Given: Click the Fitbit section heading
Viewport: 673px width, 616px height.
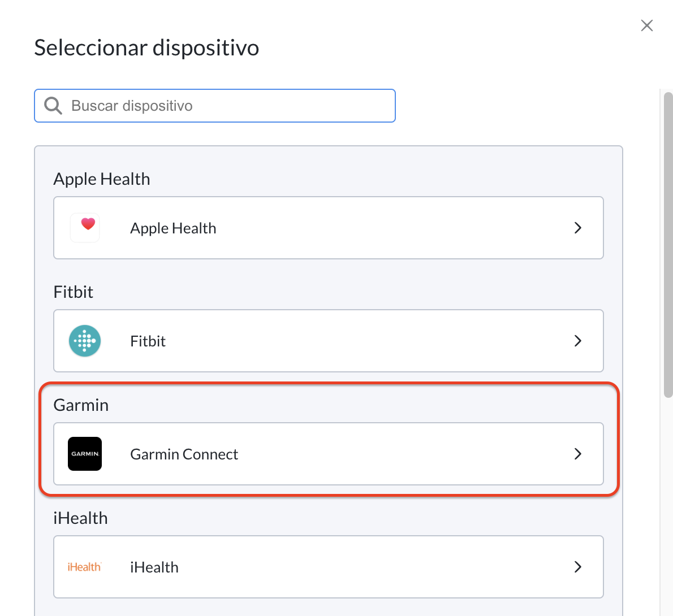Looking at the screenshot, I should 73,292.
